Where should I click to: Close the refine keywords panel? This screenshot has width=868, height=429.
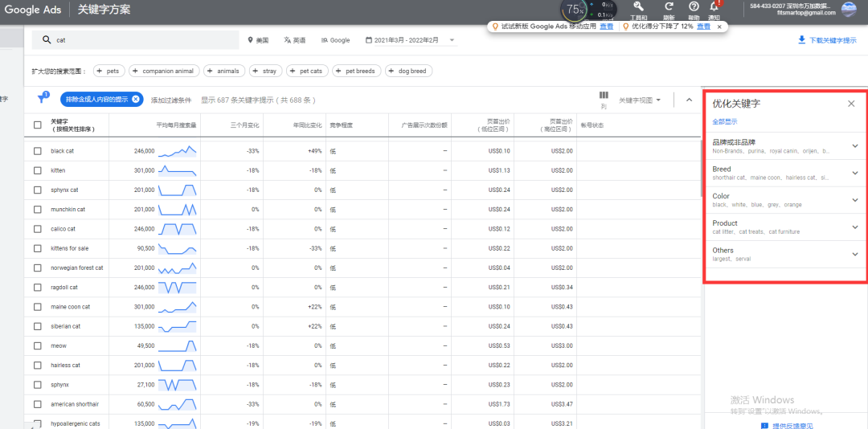(851, 104)
